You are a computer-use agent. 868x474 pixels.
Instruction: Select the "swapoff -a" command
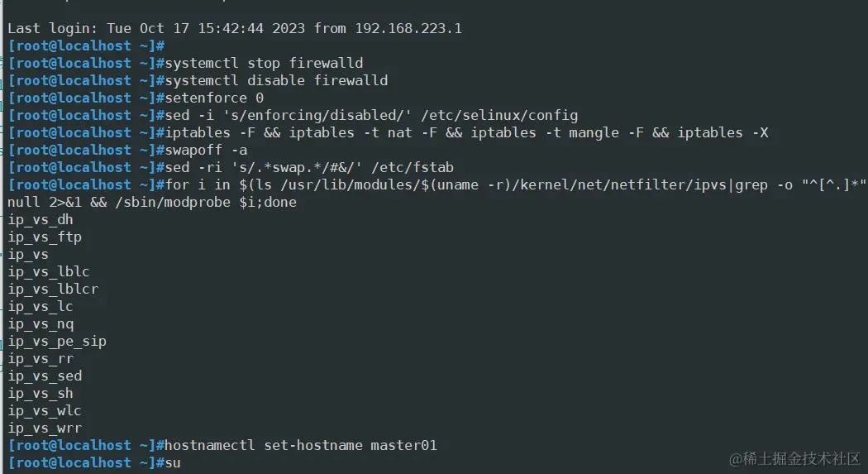click(206, 150)
